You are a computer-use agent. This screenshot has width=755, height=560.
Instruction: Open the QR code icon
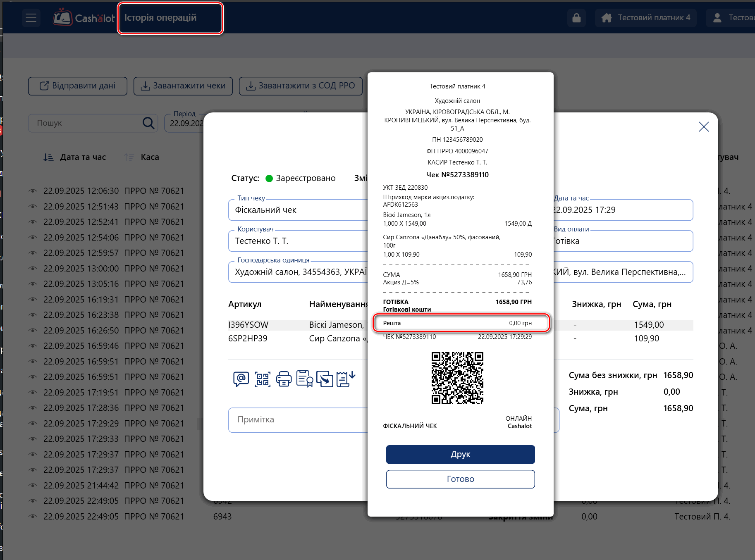[263, 379]
